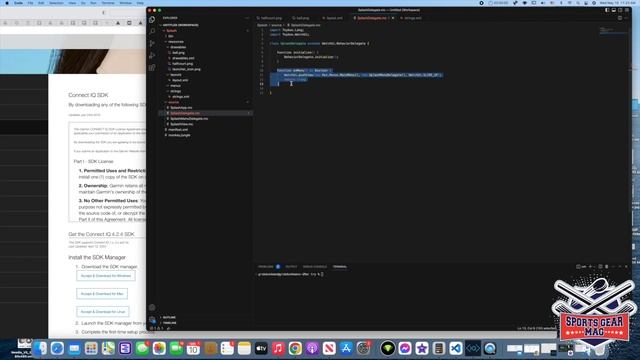Open the DEBUG CONSOLE panel tab
Image resolution: width=640 pixels, height=360 pixels.
pos(315,267)
